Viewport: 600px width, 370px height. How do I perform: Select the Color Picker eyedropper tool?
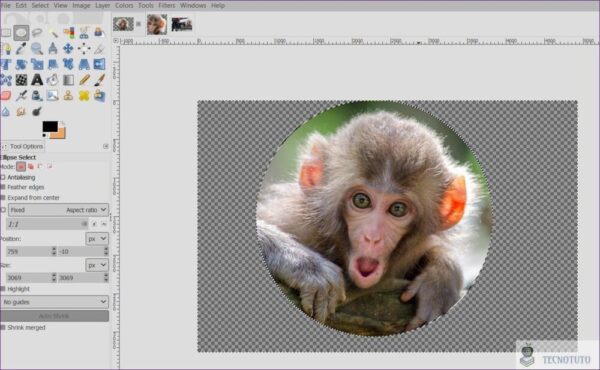21,49
